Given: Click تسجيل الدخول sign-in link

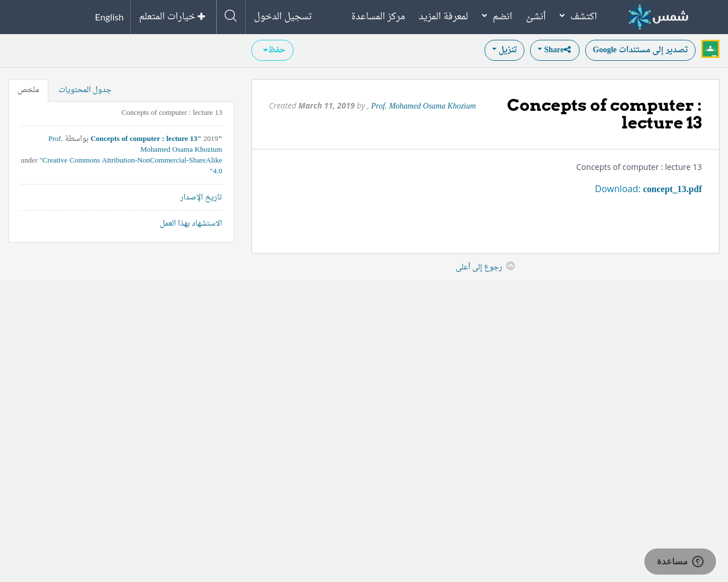Looking at the screenshot, I should tap(283, 16).
